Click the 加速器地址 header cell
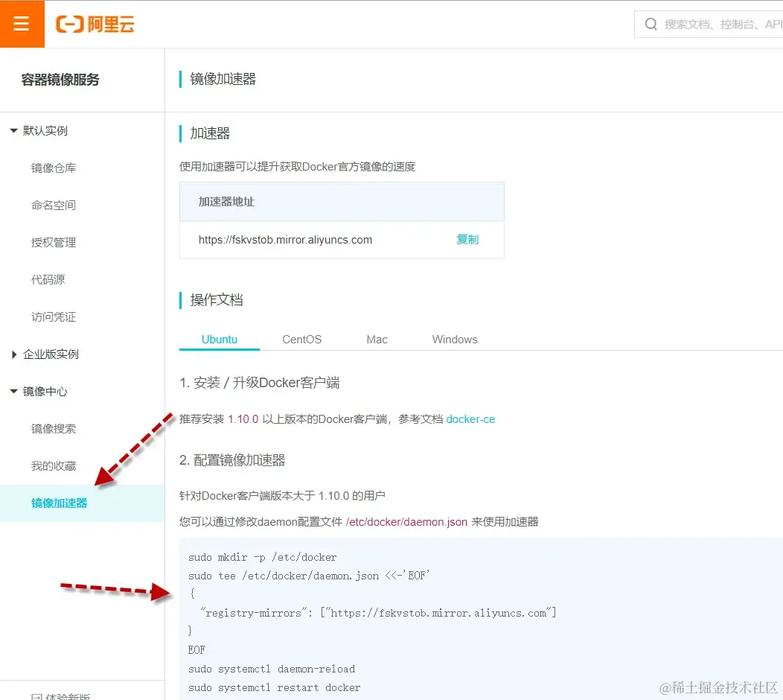Screen dimensions: 783x700 pos(342,202)
